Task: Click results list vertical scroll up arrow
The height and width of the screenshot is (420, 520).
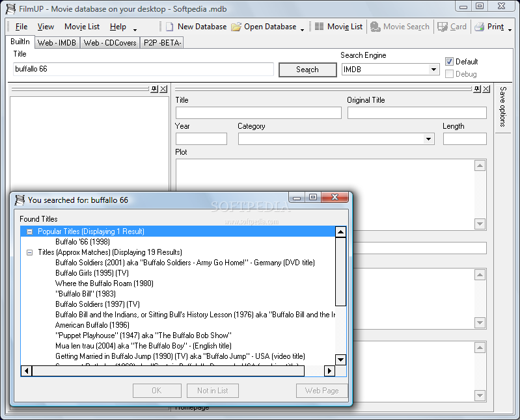Action: coord(340,232)
